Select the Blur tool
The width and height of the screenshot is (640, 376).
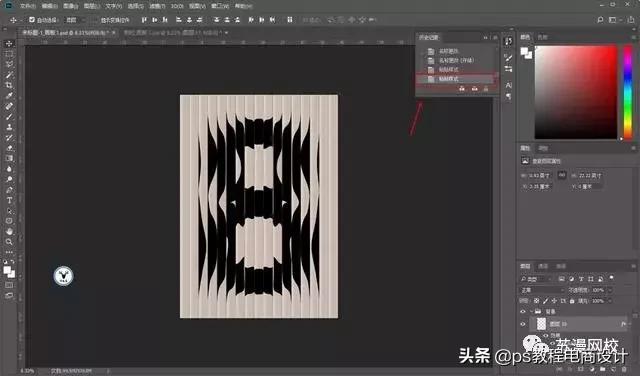coord(9,169)
